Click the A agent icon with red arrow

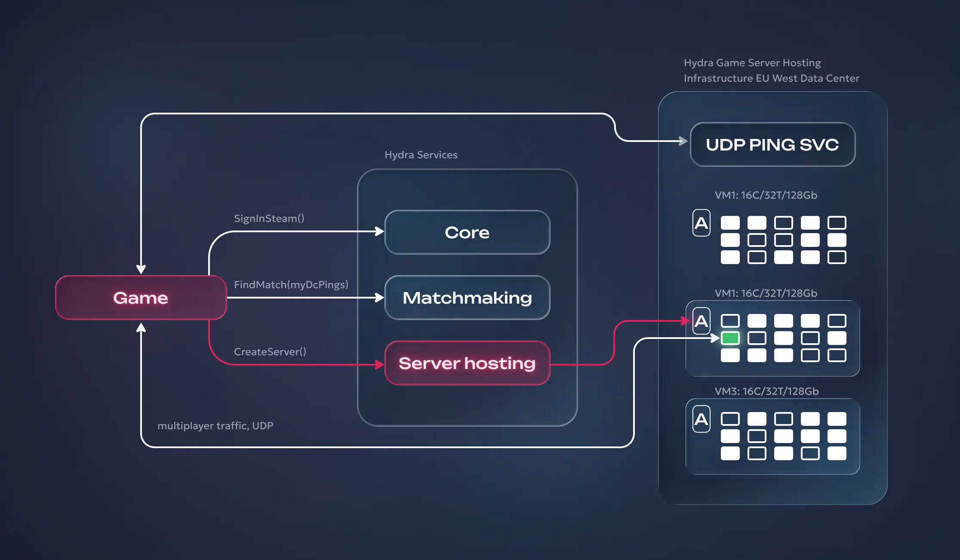702,321
